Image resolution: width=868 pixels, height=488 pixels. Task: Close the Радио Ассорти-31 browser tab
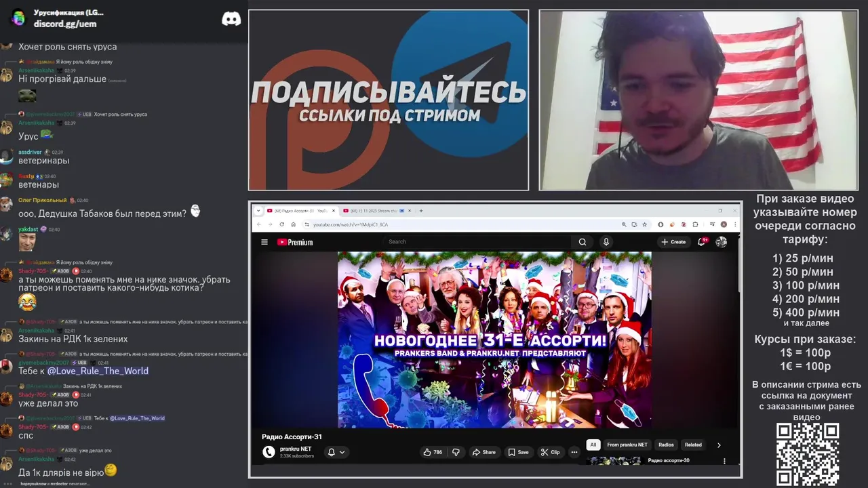(x=334, y=211)
